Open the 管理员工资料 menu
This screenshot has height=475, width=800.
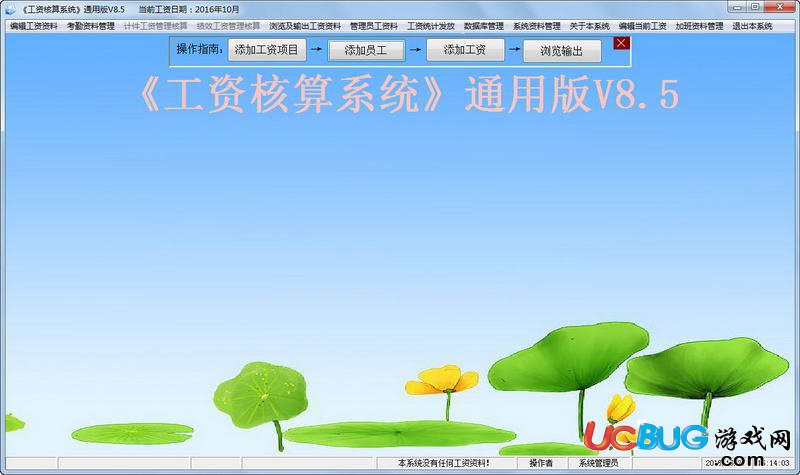[374, 26]
